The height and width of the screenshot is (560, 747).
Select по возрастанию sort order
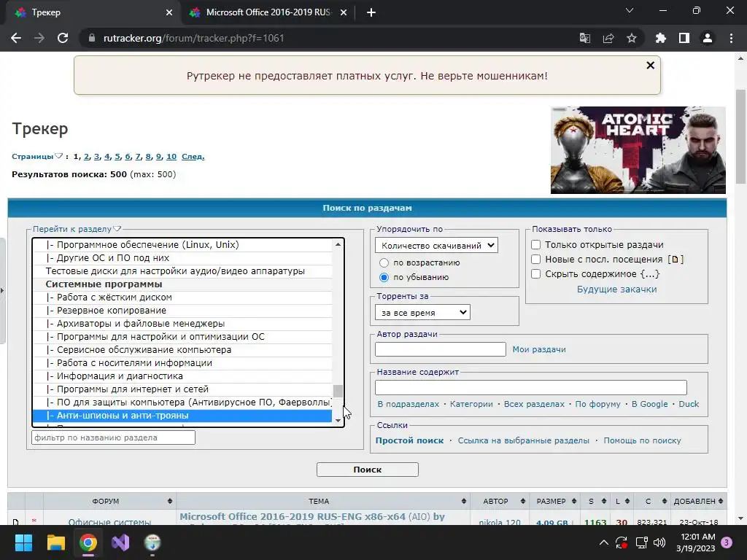[384, 262]
